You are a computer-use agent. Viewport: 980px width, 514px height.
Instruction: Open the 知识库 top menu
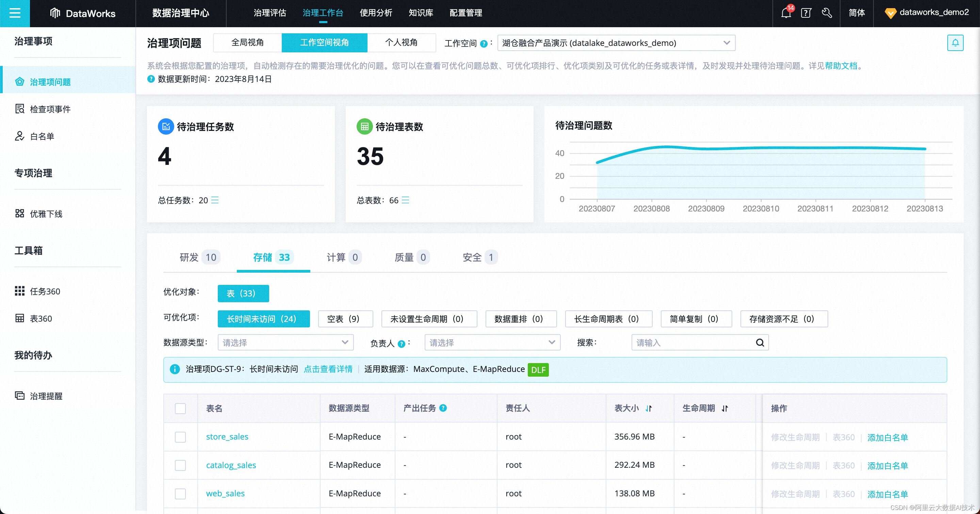(x=421, y=13)
